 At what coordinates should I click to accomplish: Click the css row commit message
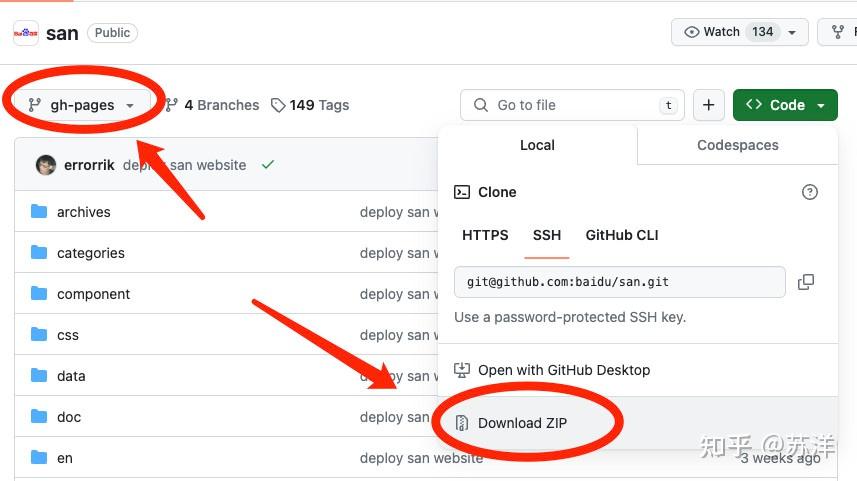tap(399, 335)
